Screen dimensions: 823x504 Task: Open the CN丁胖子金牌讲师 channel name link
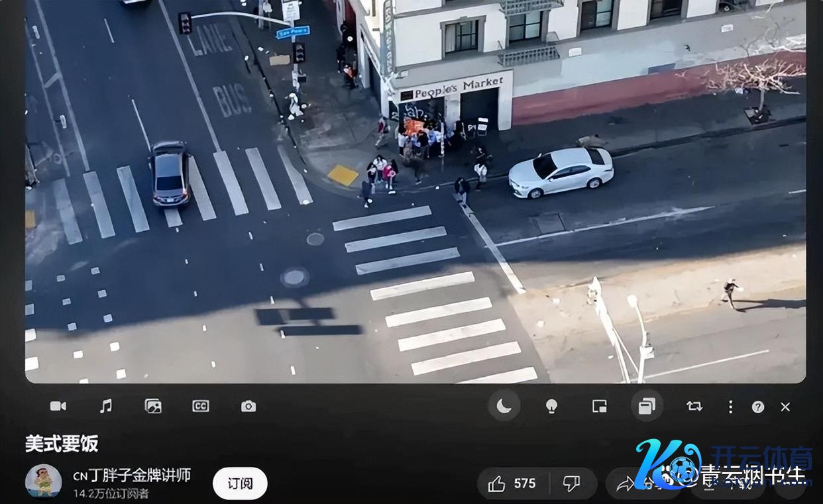pos(132,476)
